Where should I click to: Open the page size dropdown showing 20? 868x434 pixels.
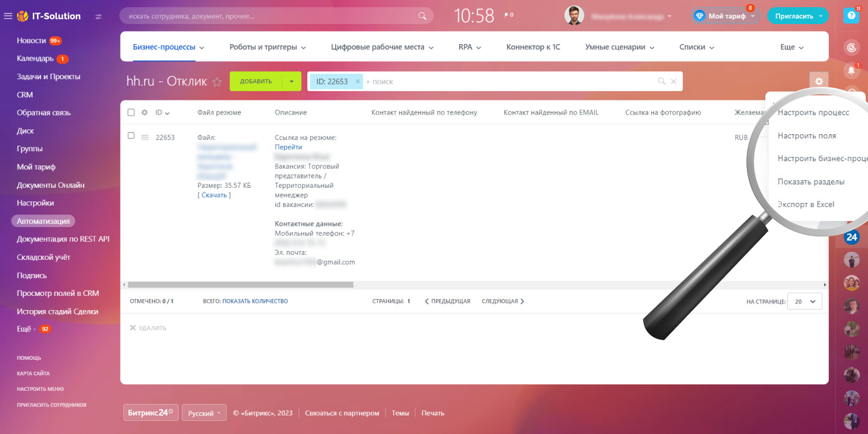click(x=805, y=301)
